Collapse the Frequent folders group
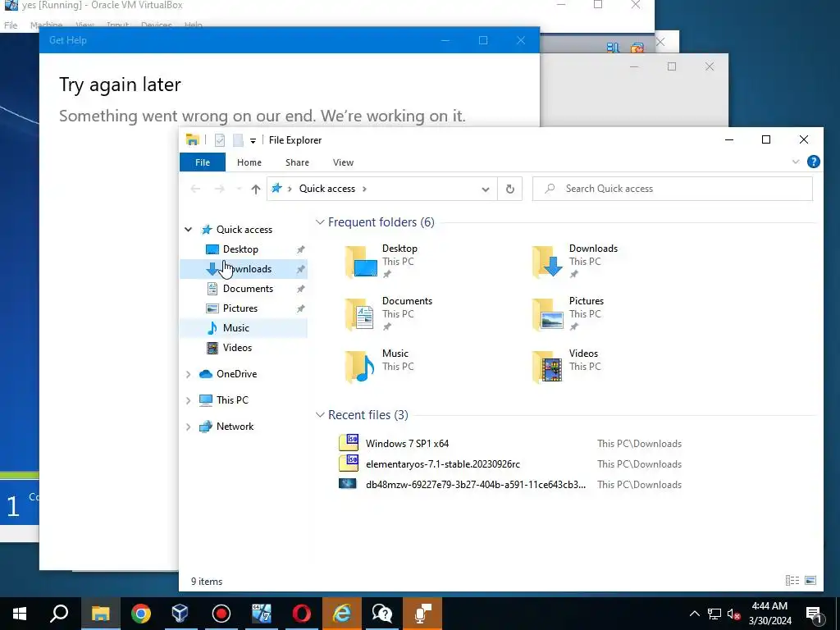The width and height of the screenshot is (840, 630). point(320,221)
